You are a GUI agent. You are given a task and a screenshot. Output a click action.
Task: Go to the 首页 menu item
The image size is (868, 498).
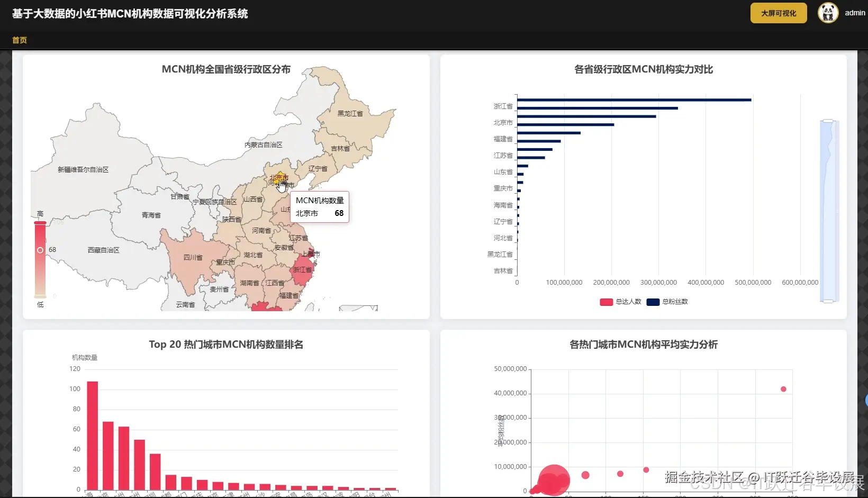(x=20, y=40)
